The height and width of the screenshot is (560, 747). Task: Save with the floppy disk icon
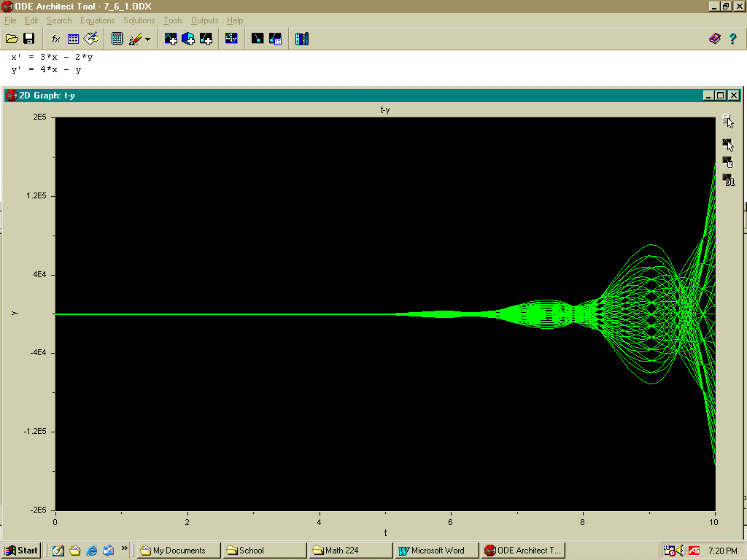(29, 39)
